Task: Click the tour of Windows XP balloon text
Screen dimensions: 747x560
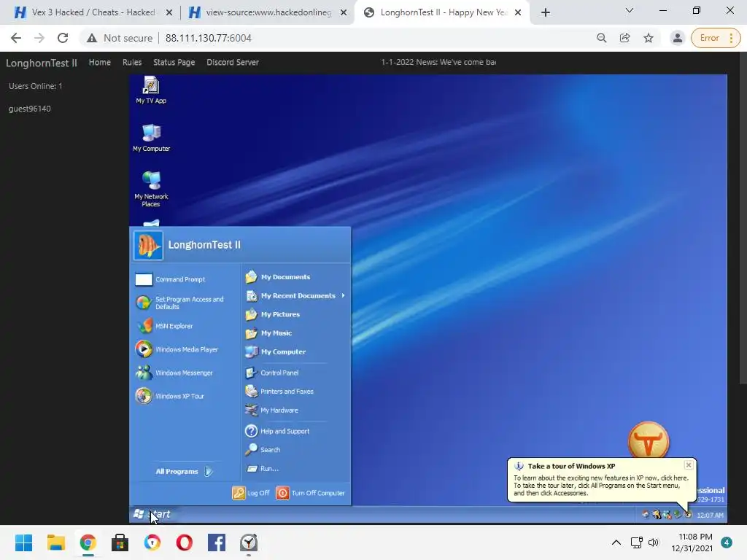Action: click(x=600, y=485)
